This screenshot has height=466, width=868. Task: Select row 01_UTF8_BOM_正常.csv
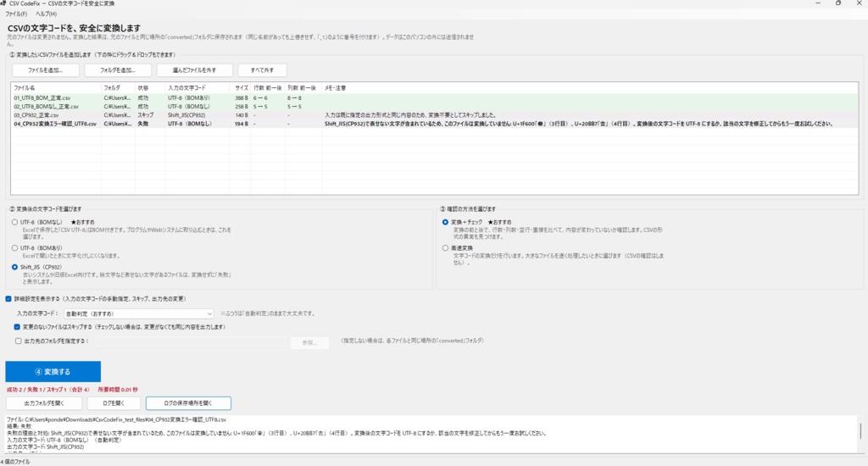435,98
